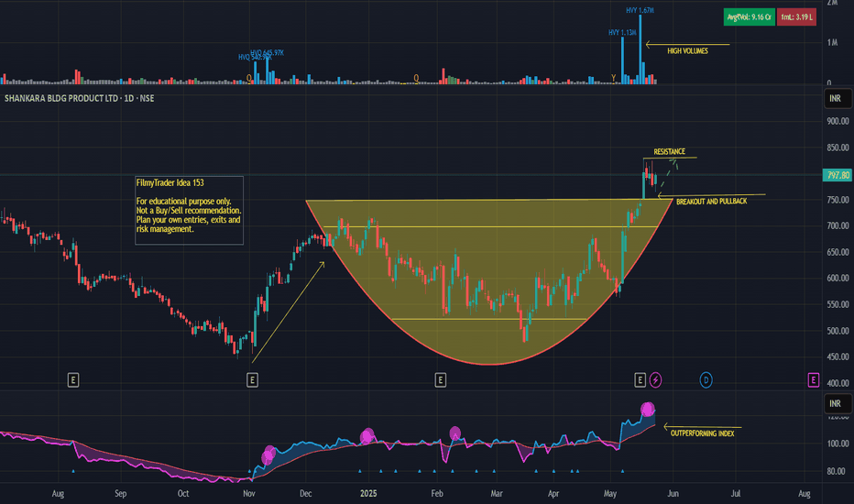Open the earnings marker above Feb
This screenshot has height=504, width=854.
click(441, 379)
